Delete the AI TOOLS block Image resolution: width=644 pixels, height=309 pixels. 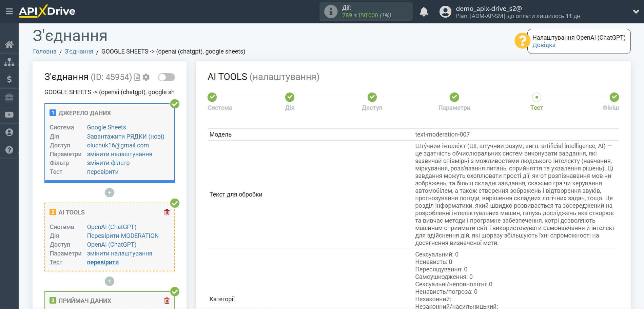point(167,212)
